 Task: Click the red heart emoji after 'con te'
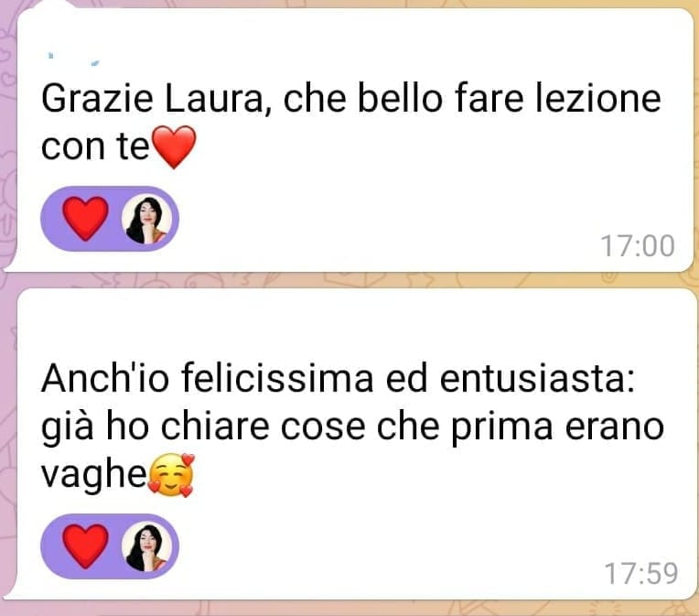coord(174,146)
